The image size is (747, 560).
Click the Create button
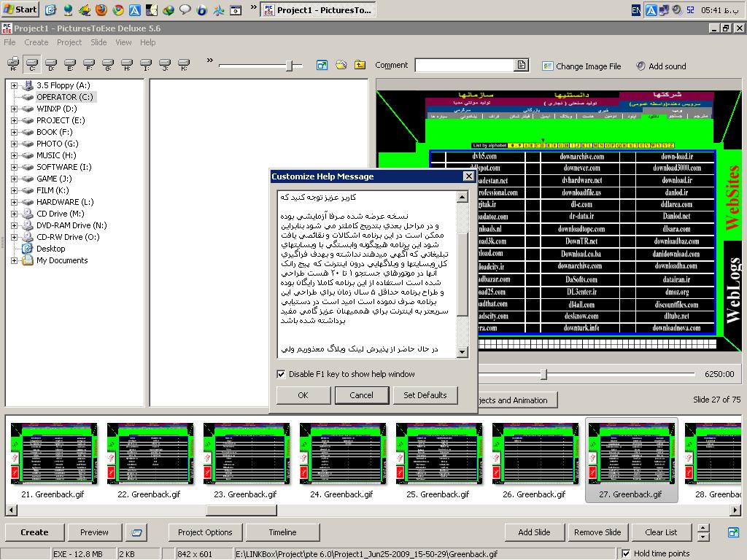(x=34, y=532)
